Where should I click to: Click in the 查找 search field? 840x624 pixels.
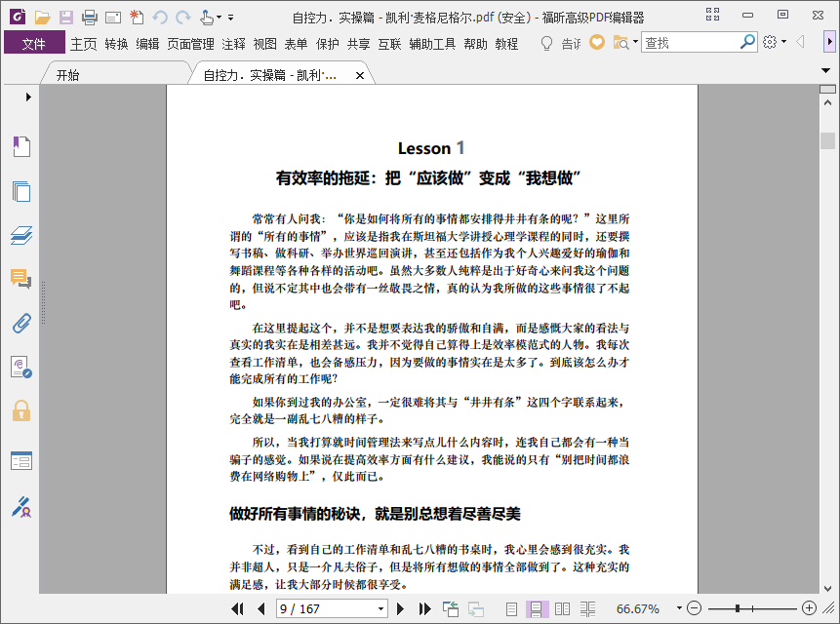click(x=691, y=42)
